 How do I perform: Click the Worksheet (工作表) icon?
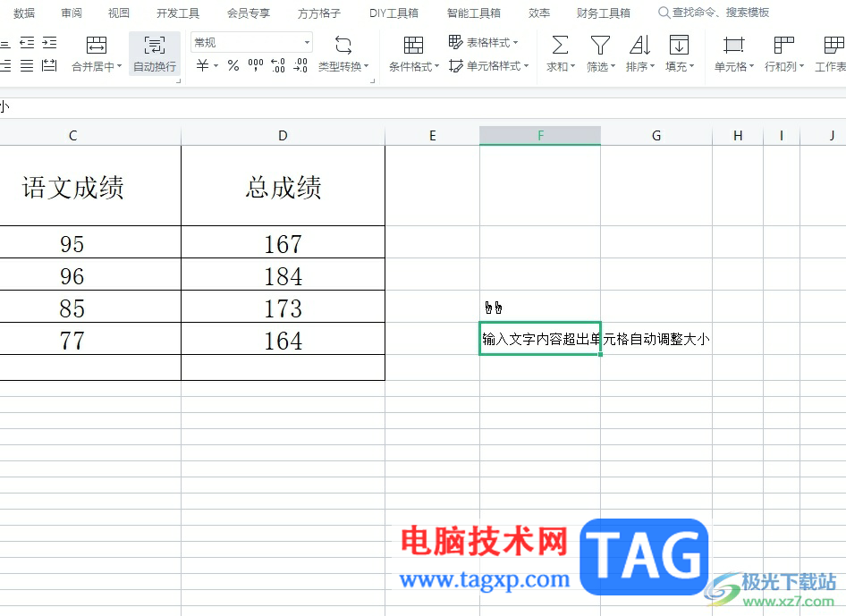834,46
